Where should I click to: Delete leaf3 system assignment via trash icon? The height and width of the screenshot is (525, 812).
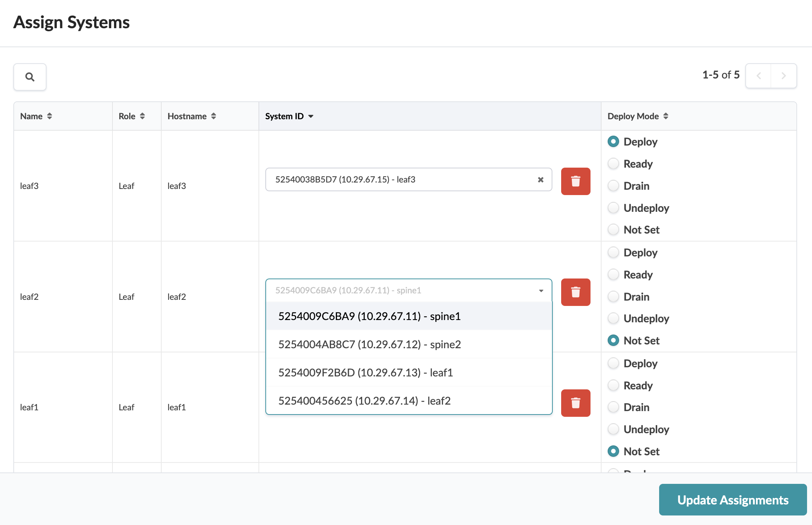pos(575,181)
